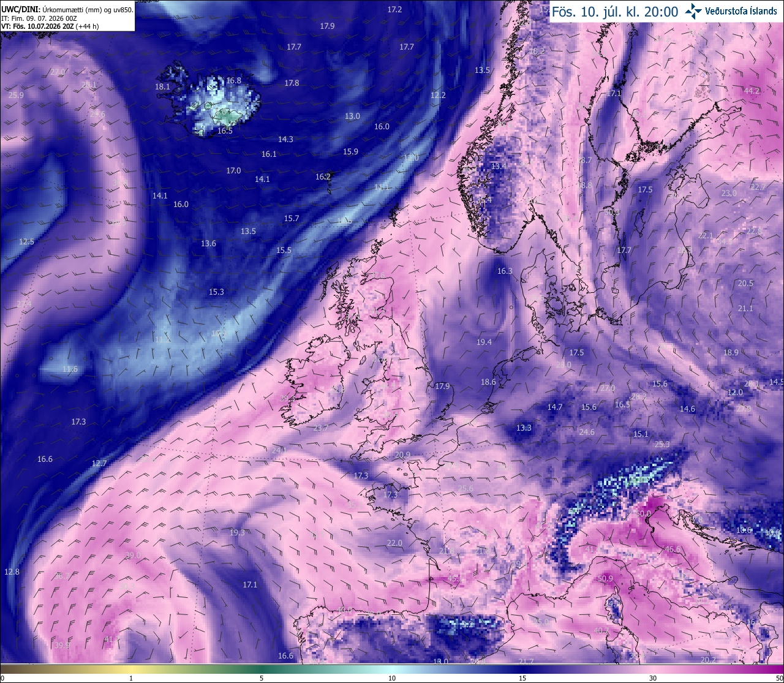This screenshot has width=784, height=683.
Task: Click the VT valid time line in the info box
Action: point(50,26)
